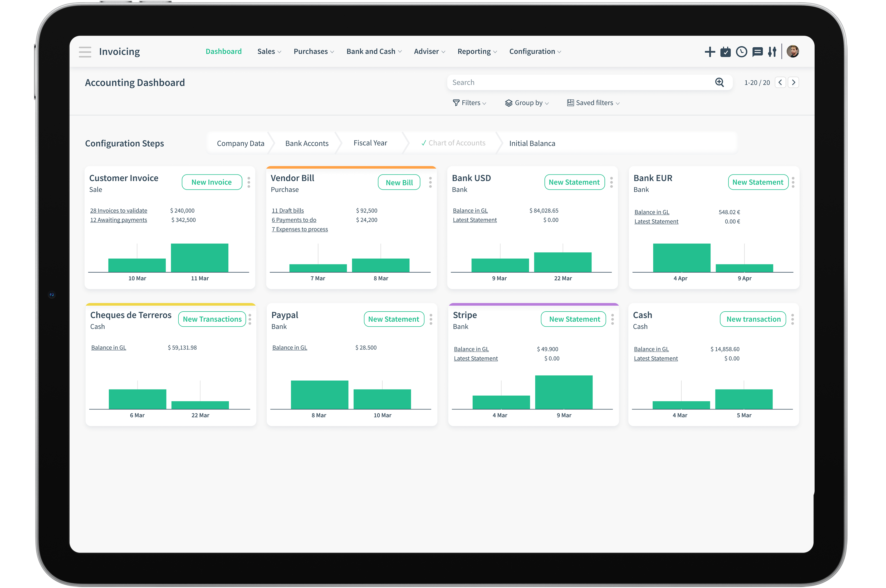Open the Filters dropdown
The width and height of the screenshot is (886, 588).
pos(469,102)
